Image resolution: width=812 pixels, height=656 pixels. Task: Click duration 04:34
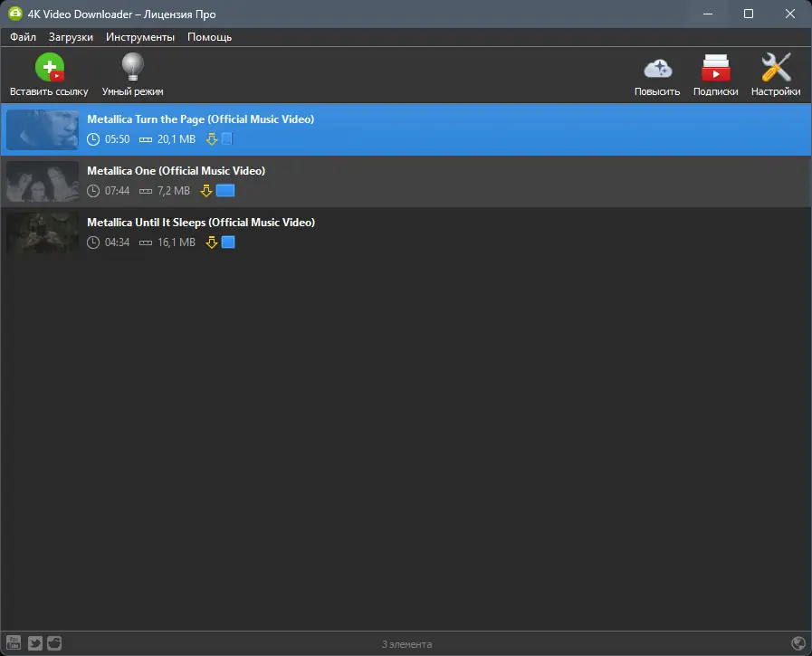coord(117,242)
